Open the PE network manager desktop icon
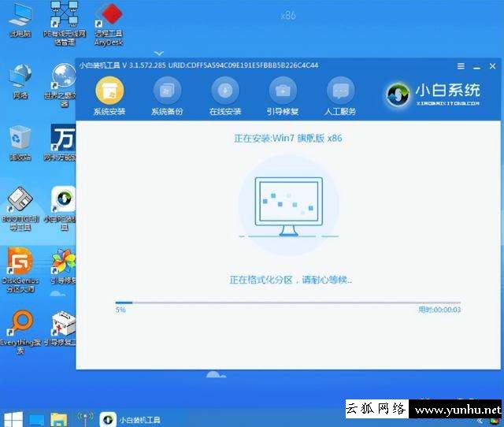This screenshot has width=504, height=427. tap(65, 23)
